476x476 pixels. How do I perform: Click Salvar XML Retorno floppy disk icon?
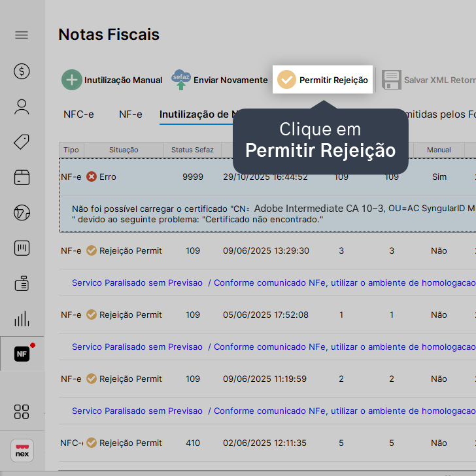[x=392, y=80]
